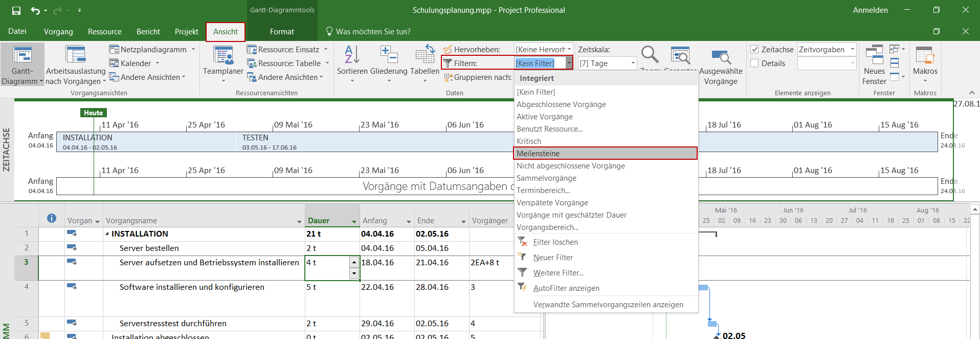The height and width of the screenshot is (339, 980).
Task: Click the Save icon in title bar
Action: [x=16, y=10]
